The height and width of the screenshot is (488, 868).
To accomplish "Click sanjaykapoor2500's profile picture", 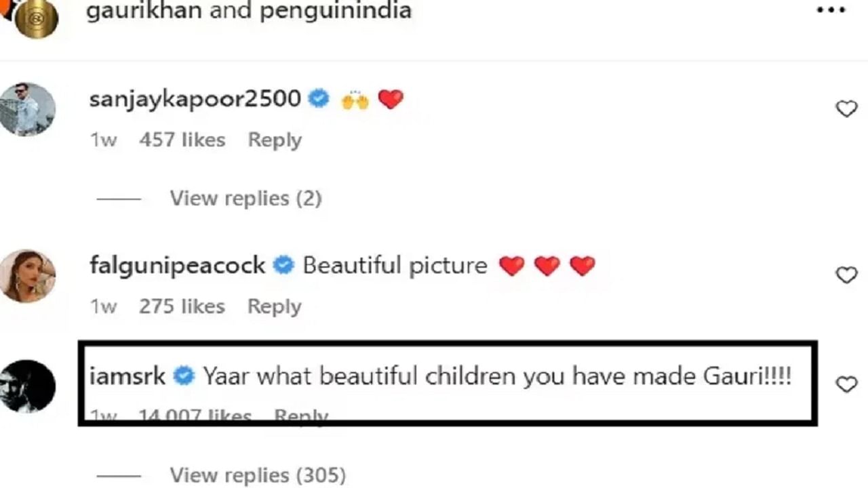I will click(27, 109).
